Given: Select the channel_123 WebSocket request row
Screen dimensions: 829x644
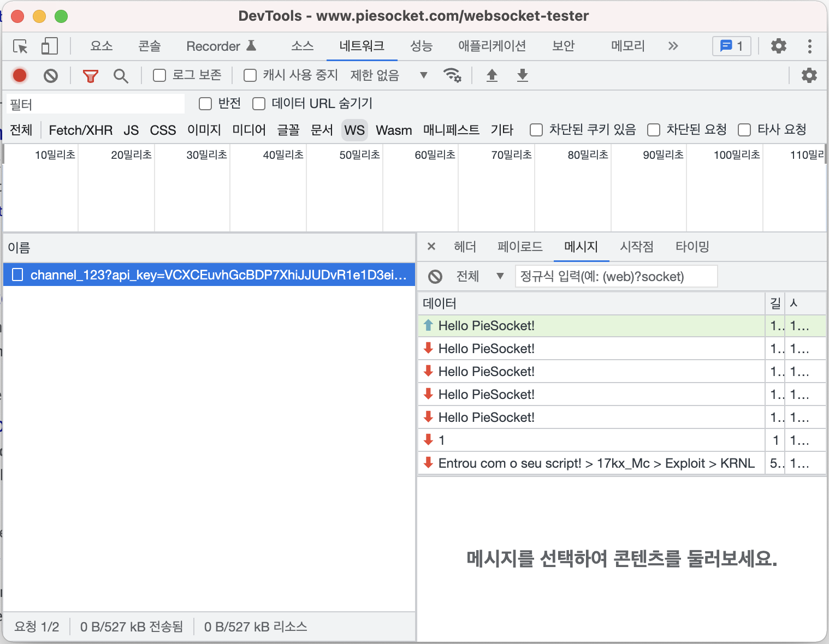Looking at the screenshot, I should pyautogui.click(x=209, y=275).
